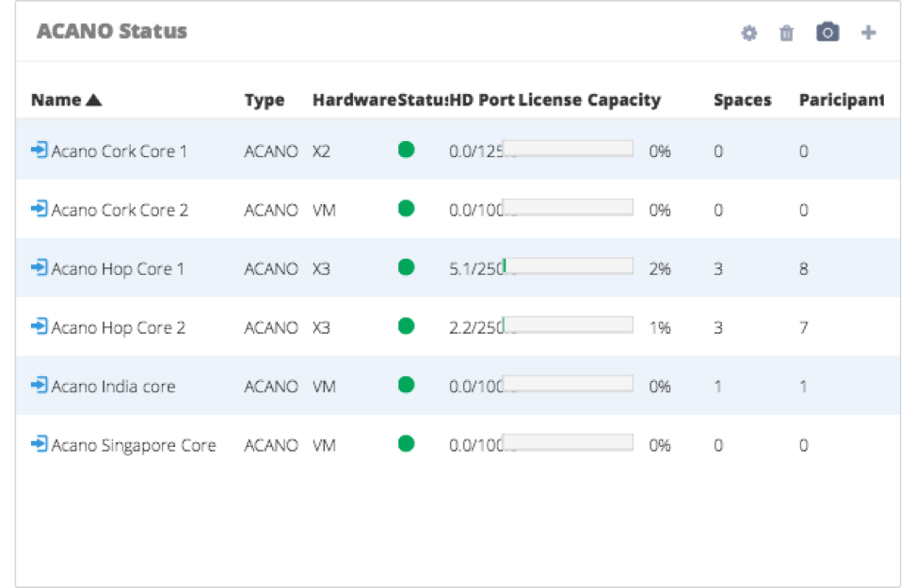Sort table by Status column header

click(423, 100)
